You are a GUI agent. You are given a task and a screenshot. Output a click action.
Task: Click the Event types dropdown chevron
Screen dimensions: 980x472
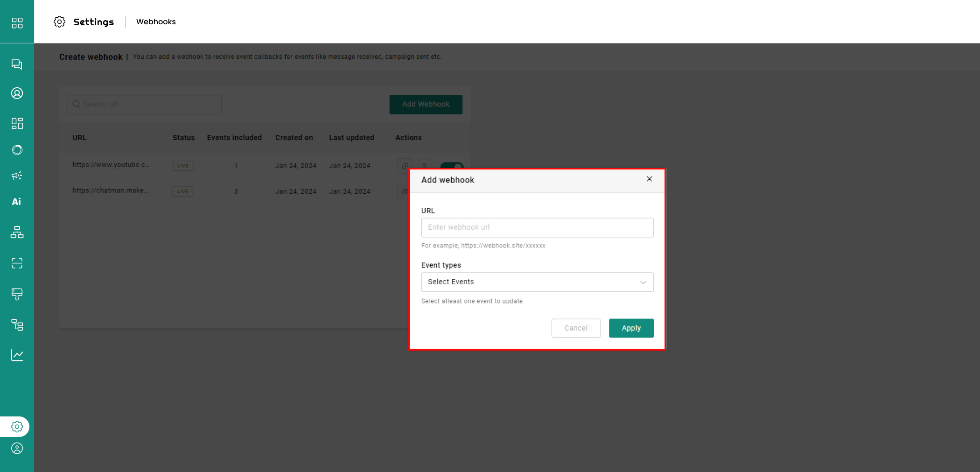click(643, 282)
